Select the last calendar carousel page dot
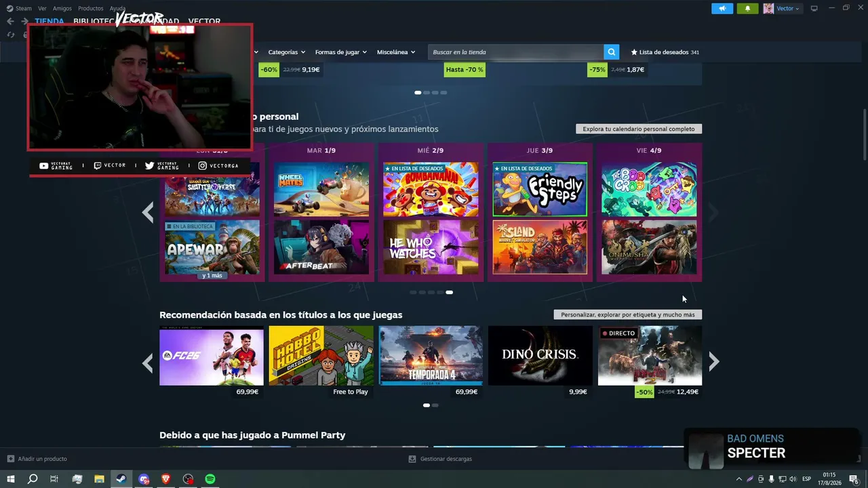This screenshot has height=488, width=868. pyautogui.click(x=449, y=292)
